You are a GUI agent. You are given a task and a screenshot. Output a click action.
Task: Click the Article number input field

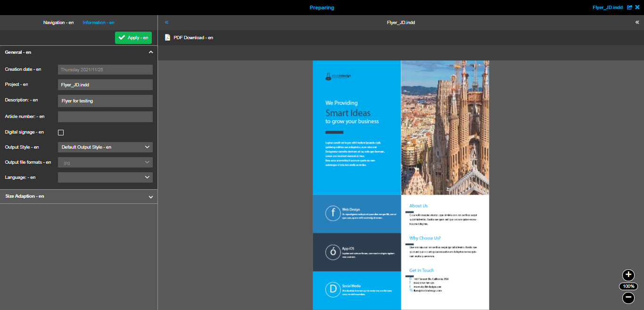point(105,117)
